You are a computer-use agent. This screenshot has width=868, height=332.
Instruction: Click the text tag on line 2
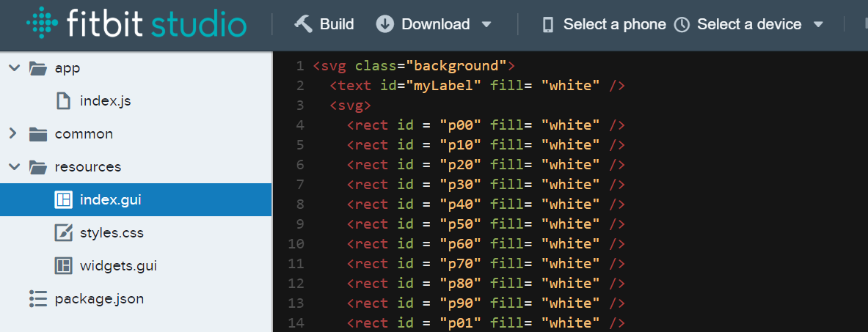tap(351, 86)
